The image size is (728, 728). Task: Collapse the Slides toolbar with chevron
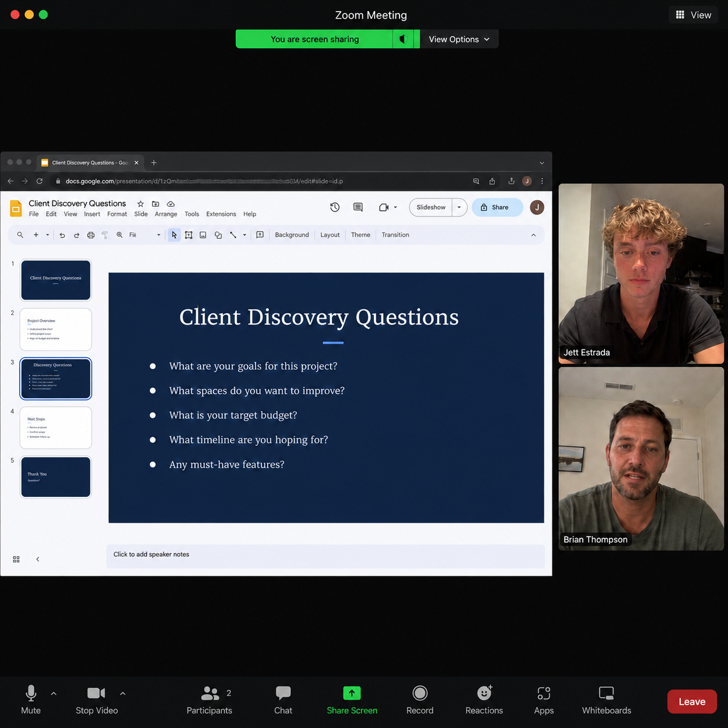pos(534,235)
